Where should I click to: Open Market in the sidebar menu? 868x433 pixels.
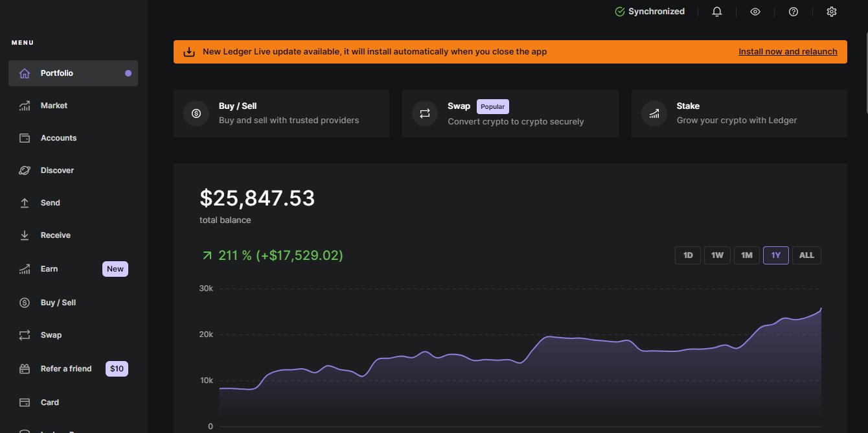point(54,106)
